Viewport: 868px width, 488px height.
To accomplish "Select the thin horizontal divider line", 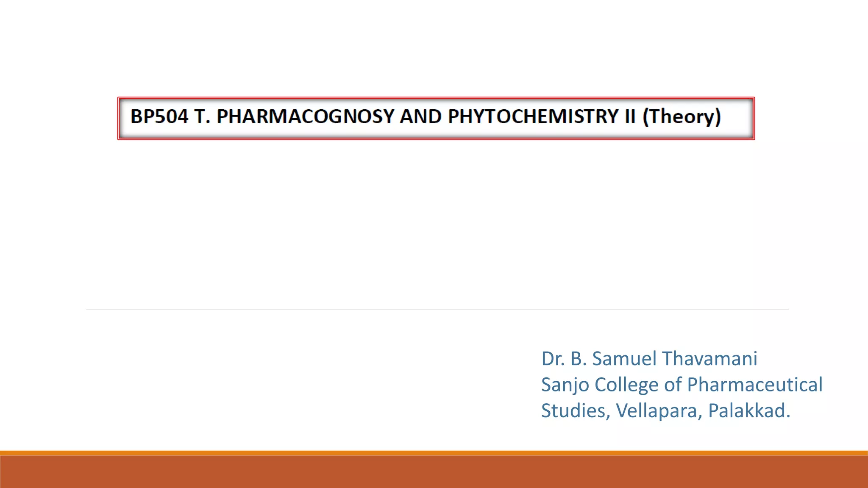I will pos(437,309).
